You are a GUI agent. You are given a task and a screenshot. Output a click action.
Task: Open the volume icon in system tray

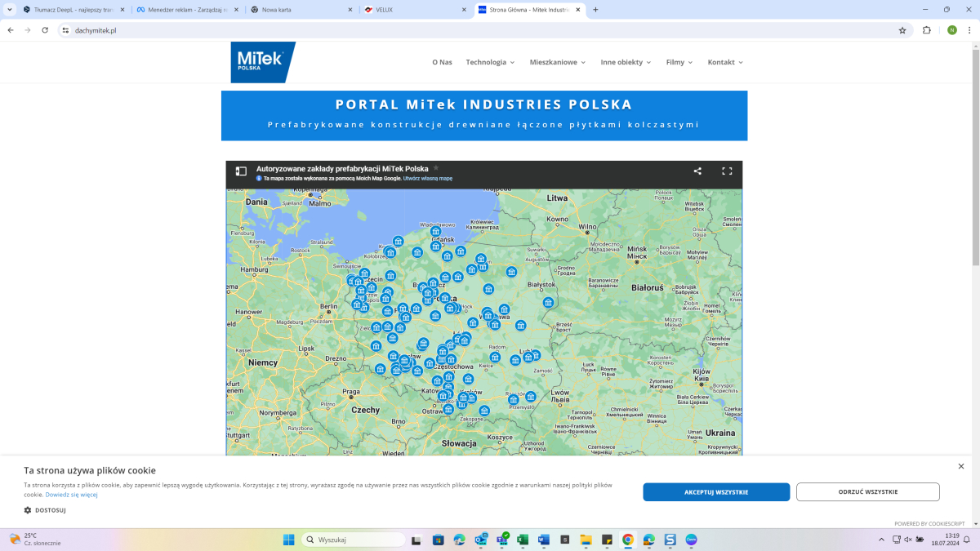coord(908,540)
